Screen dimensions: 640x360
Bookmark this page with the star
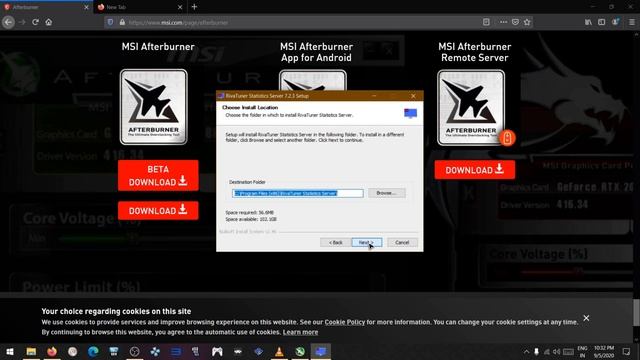click(527, 22)
